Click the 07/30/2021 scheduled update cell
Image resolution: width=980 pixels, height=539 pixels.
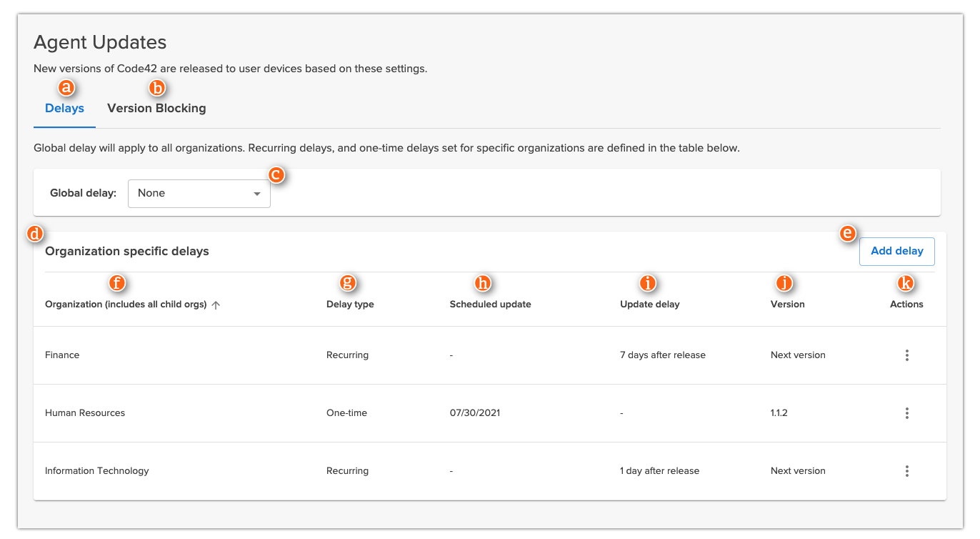[475, 412]
